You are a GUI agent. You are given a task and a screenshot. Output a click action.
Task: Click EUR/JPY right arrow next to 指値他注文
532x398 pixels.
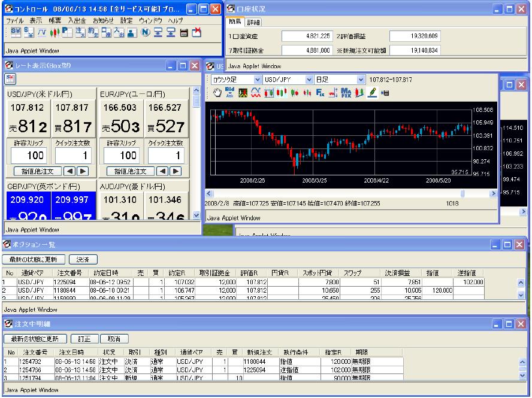(176, 171)
